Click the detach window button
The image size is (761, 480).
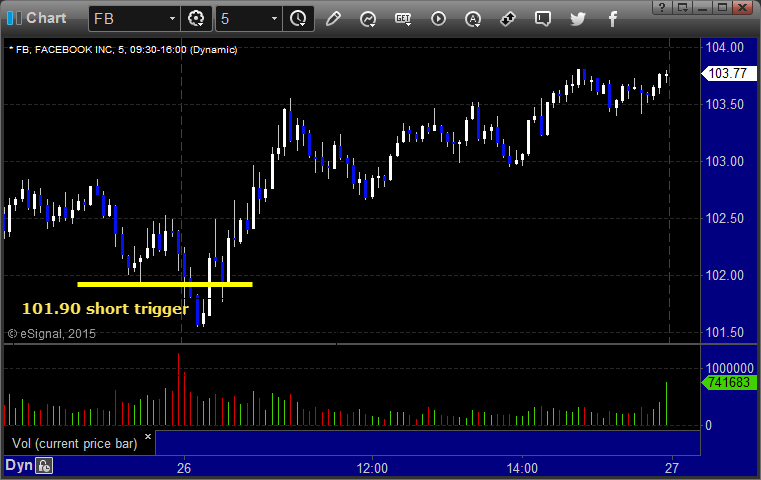[683, 7]
